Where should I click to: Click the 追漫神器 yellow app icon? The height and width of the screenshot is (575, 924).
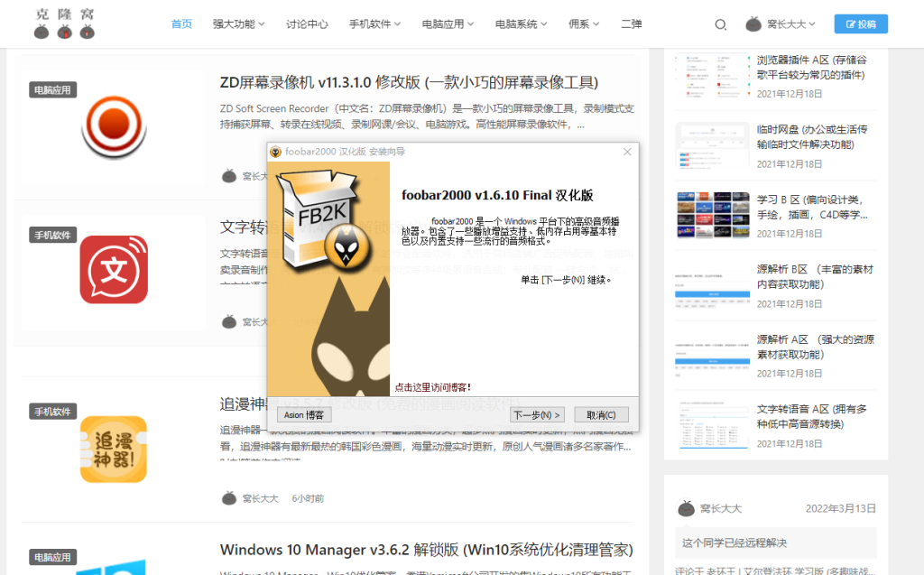[x=114, y=450]
